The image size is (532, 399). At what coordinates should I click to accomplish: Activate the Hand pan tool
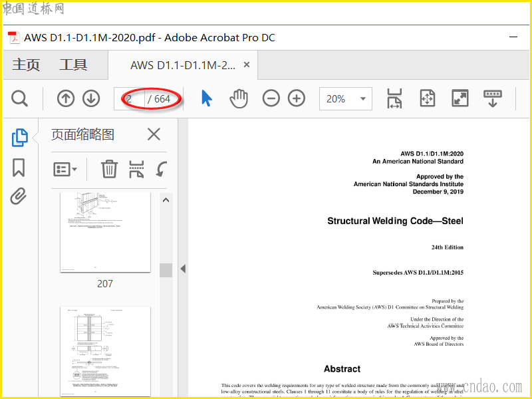(239, 98)
